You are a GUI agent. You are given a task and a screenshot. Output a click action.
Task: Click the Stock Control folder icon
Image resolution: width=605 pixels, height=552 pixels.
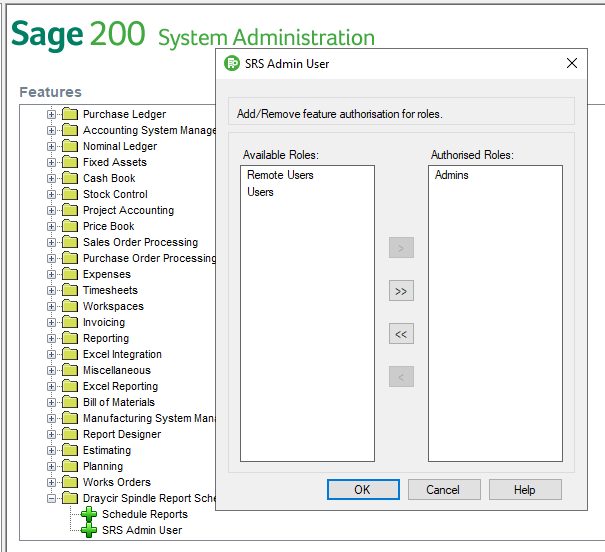[x=70, y=194]
